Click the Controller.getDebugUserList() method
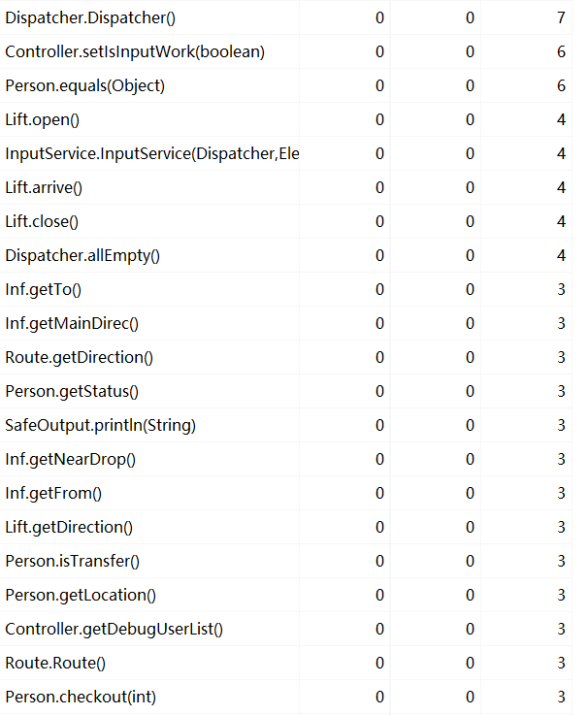The height and width of the screenshot is (716, 588). pyautogui.click(x=114, y=629)
